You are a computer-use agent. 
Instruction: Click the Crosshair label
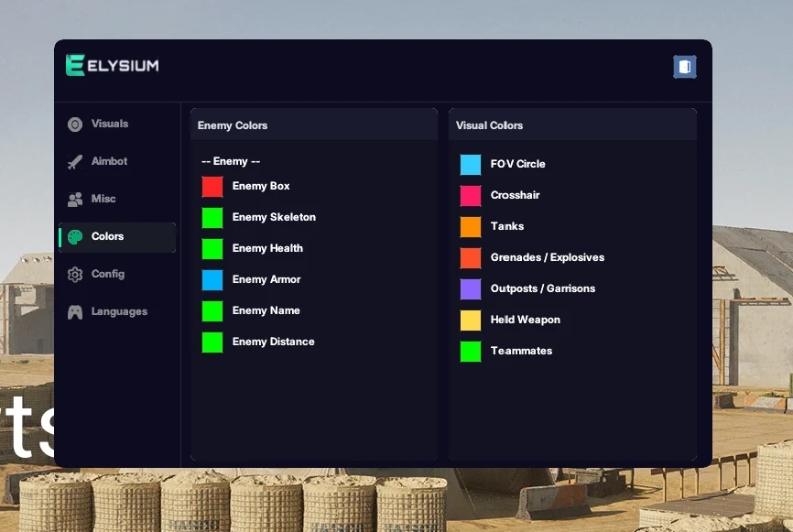516,195
